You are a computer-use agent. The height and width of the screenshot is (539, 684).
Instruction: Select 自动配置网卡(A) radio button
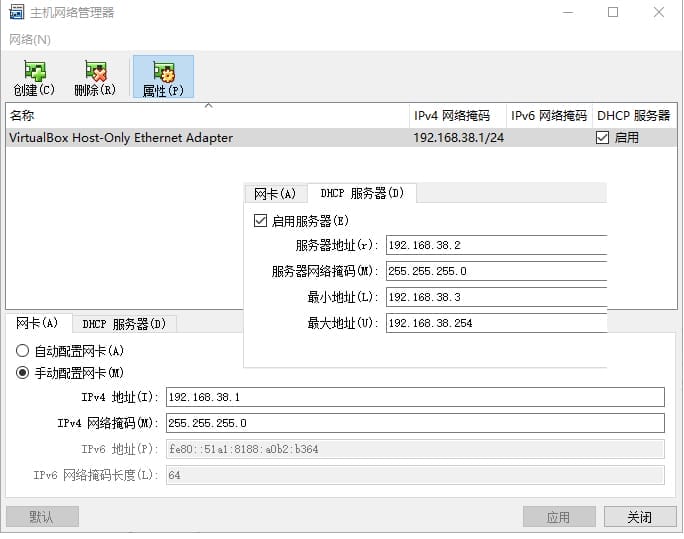[23, 351]
